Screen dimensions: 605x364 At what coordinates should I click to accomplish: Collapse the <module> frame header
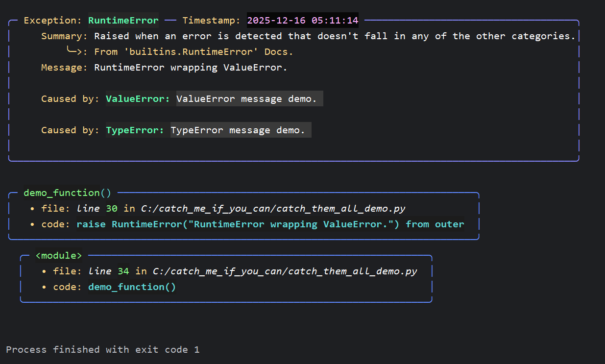(x=58, y=255)
